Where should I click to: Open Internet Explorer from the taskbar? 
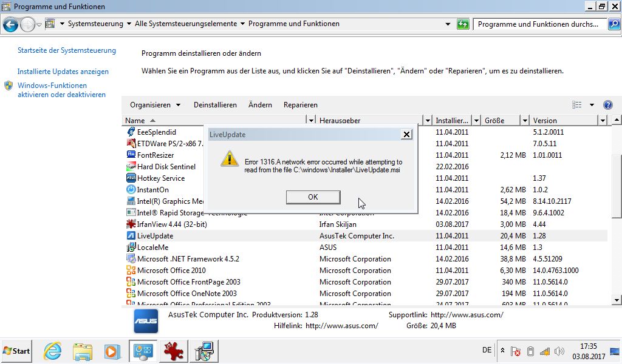pos(53,351)
